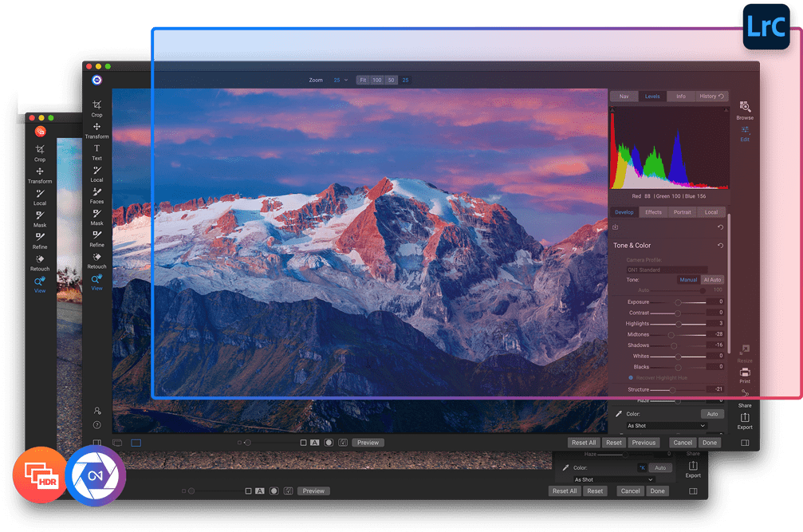This screenshot has height=532, width=803.
Task: Click the Color Auto button in front window
Action: pos(712,414)
